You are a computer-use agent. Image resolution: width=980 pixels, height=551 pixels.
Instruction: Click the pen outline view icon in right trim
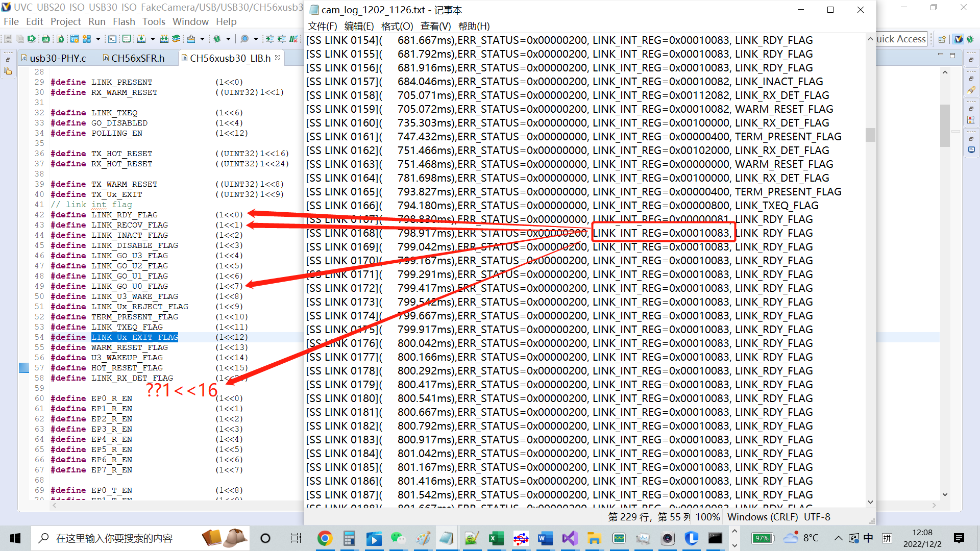[971, 90]
